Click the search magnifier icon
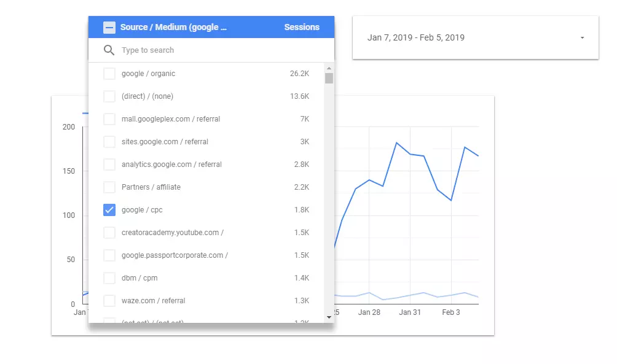This screenshot has height=364, width=617. [x=109, y=50]
